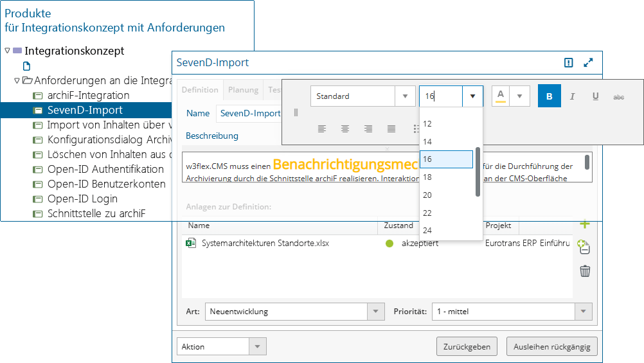Open the Standard font style dropdown
The width and height of the screenshot is (644, 363).
click(x=404, y=96)
